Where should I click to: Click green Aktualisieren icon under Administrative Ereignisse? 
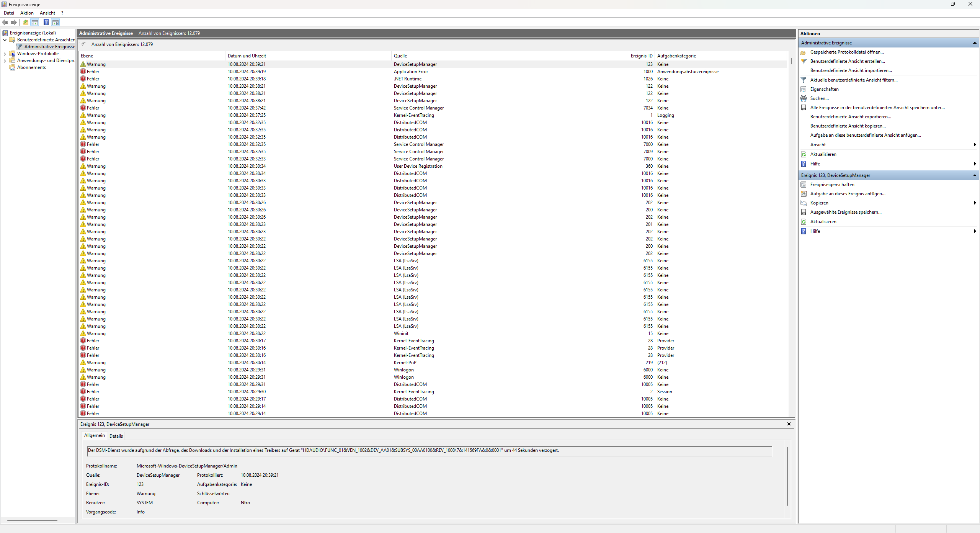pos(804,154)
